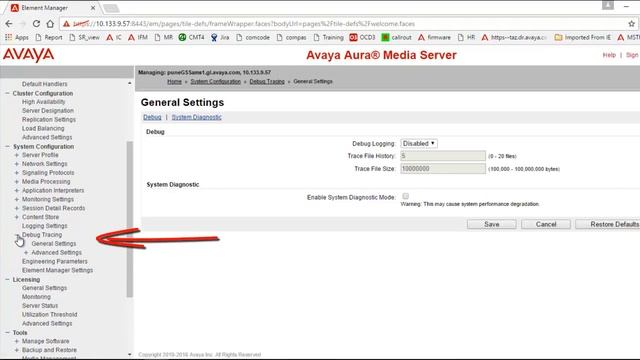Open the MR bookmark
The image size is (640, 360).
(163, 37)
